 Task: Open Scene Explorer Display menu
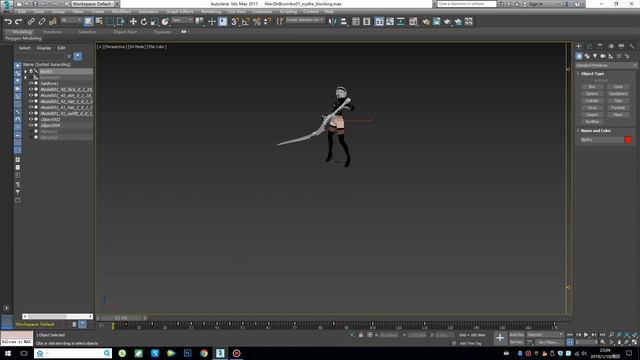point(44,48)
